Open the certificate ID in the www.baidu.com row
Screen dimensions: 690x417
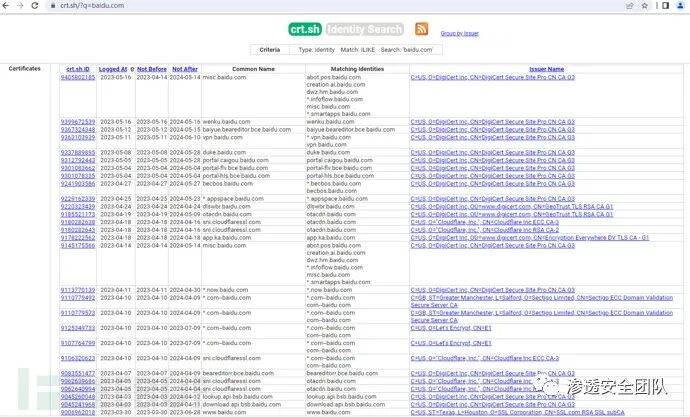(78, 413)
